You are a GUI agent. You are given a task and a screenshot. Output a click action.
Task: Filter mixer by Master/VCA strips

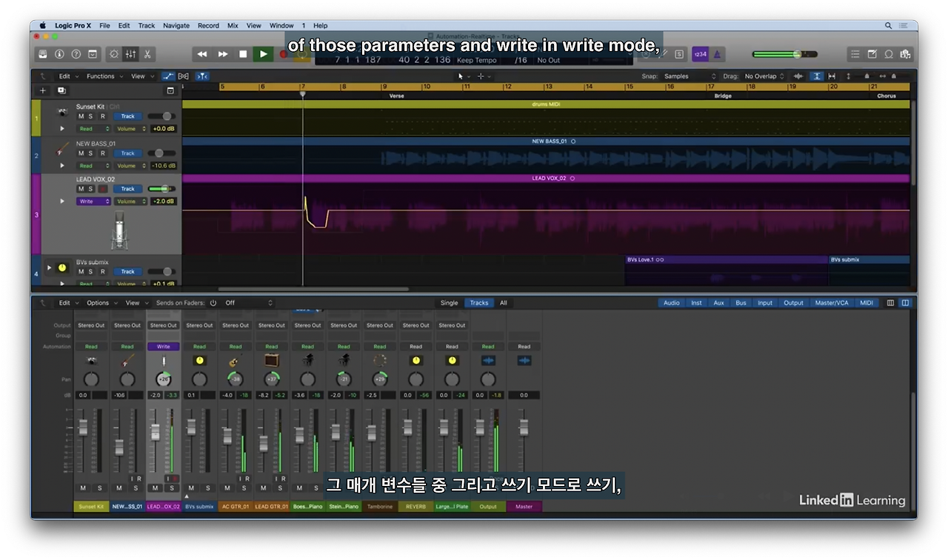point(832,303)
